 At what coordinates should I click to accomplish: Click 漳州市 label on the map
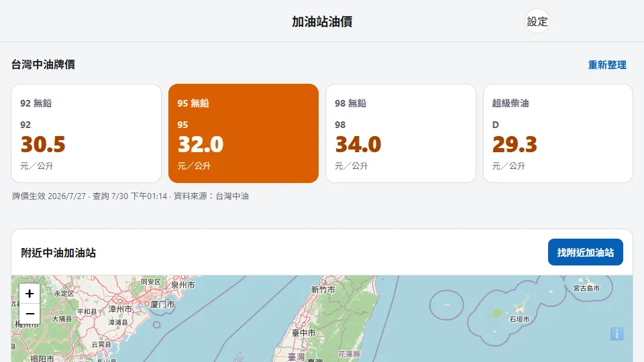tap(120, 308)
